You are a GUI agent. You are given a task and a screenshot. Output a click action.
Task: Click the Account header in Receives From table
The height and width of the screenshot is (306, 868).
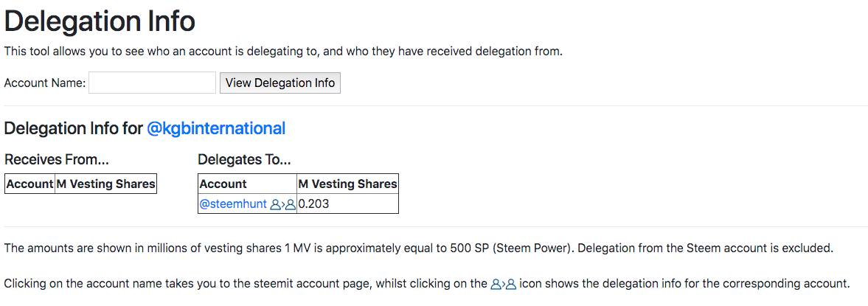coord(30,184)
